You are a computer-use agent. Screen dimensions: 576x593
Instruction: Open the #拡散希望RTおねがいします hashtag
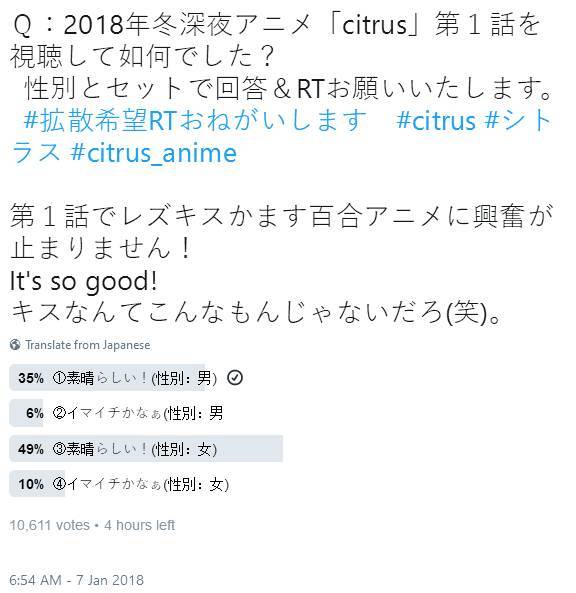pyautogui.click(x=195, y=121)
